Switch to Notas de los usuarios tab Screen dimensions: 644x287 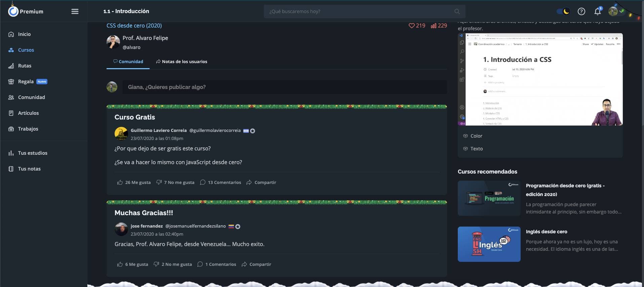182,61
